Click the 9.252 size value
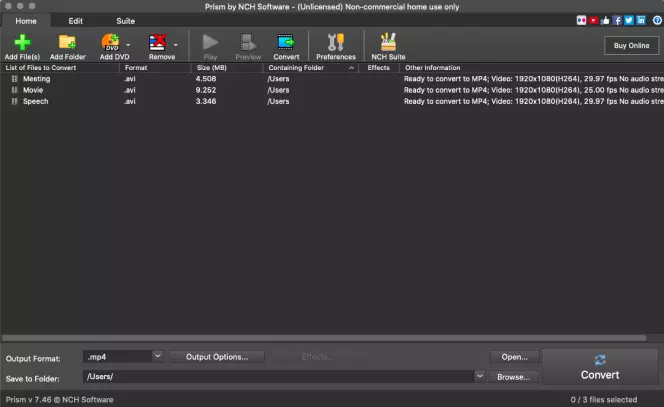 (206, 90)
